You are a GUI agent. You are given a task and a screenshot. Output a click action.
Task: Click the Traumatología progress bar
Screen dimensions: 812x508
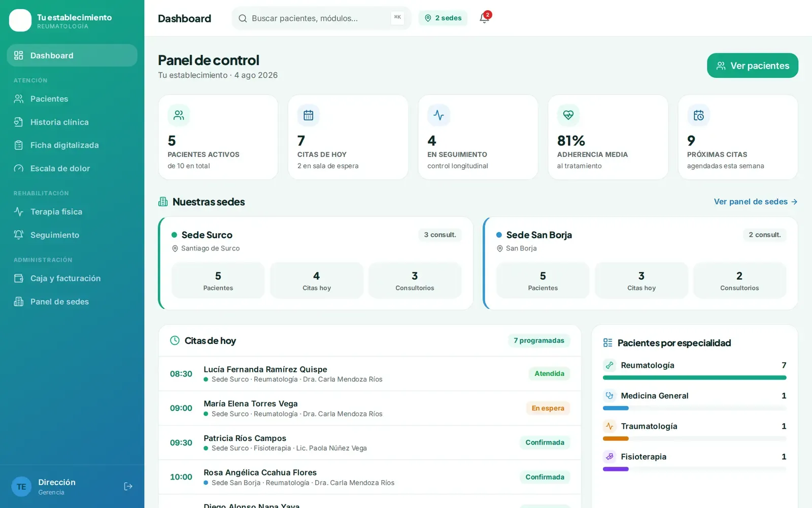pyautogui.click(x=695, y=438)
